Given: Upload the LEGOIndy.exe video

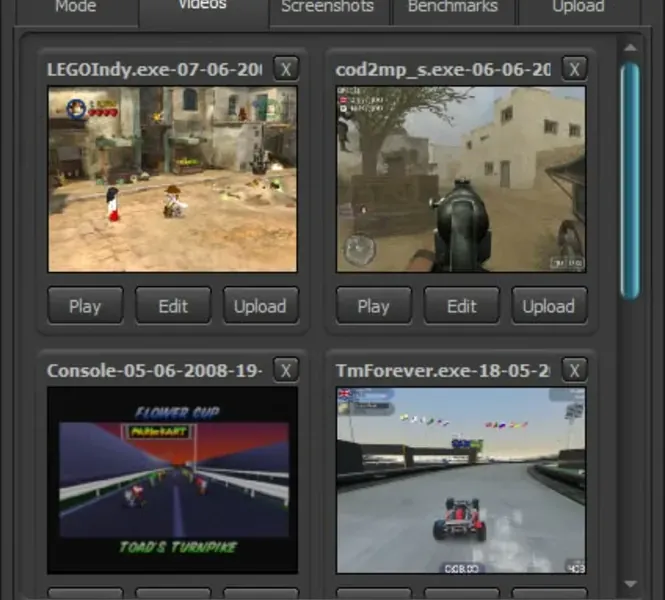Looking at the screenshot, I should click(x=261, y=306).
